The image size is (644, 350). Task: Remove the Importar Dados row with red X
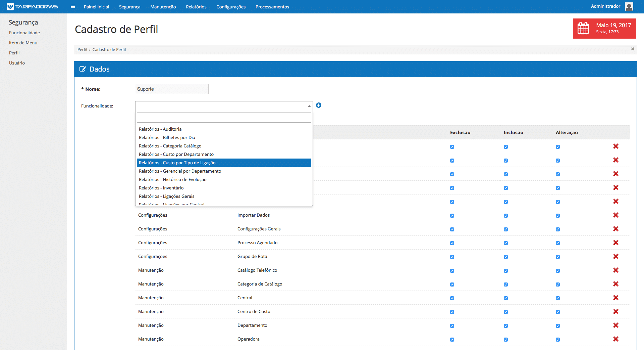616,215
